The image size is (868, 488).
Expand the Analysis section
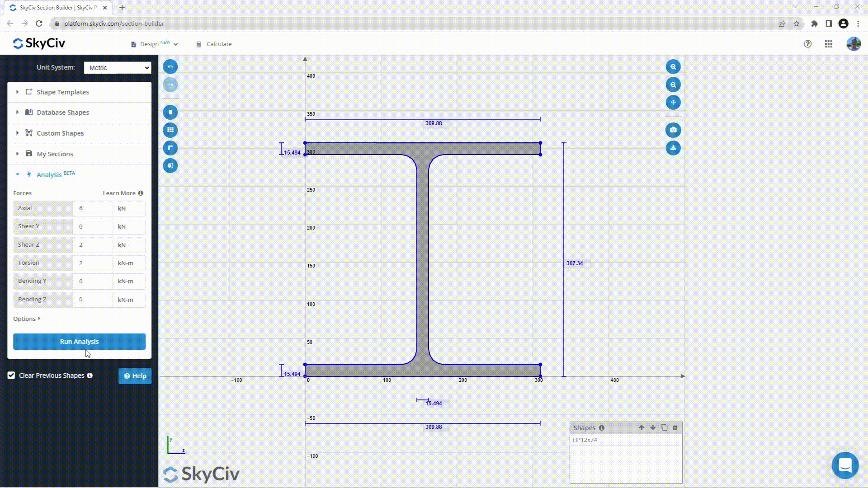click(17, 174)
